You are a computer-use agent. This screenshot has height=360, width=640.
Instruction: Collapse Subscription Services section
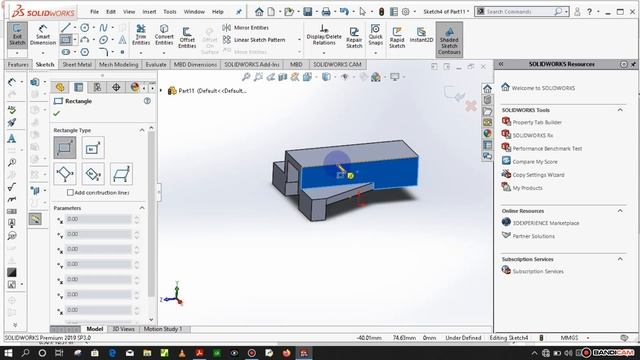click(x=620, y=259)
